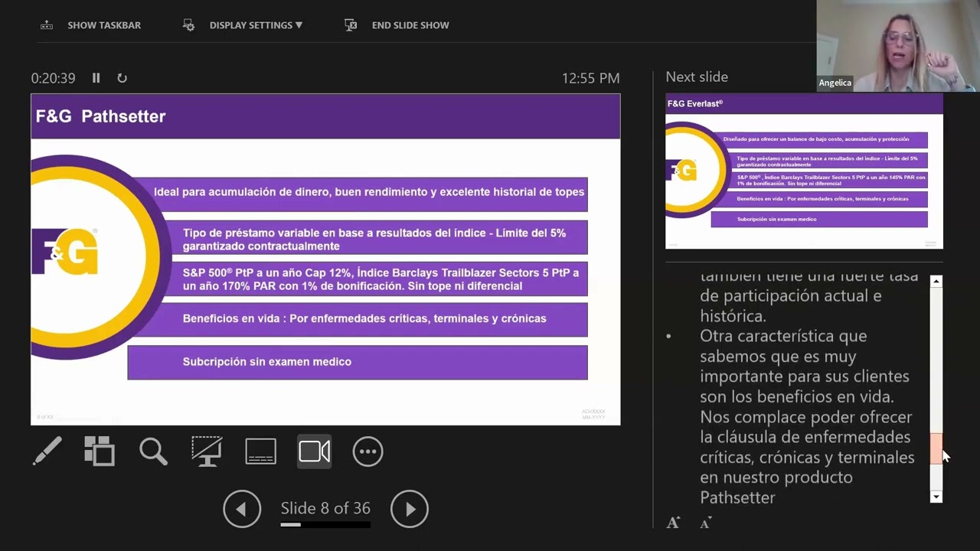Click the 'Ideal para acumulación de dinero' bar
The height and width of the screenshot is (551, 980).
(358, 193)
